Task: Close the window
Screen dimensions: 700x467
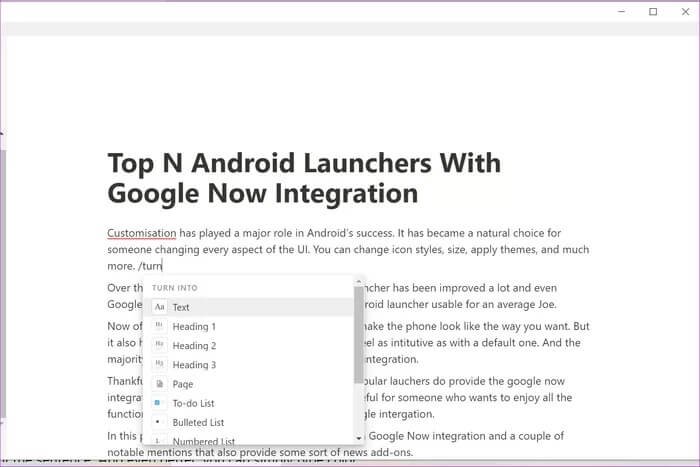Action: [685, 12]
